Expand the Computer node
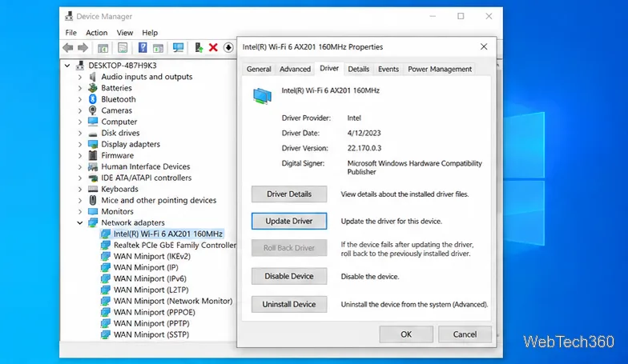628x364 pixels. click(x=80, y=122)
